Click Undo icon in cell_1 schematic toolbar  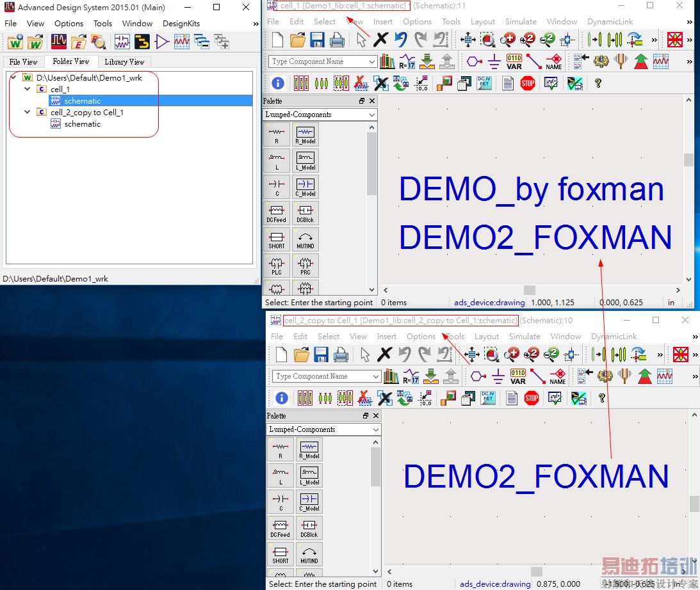pyautogui.click(x=401, y=40)
